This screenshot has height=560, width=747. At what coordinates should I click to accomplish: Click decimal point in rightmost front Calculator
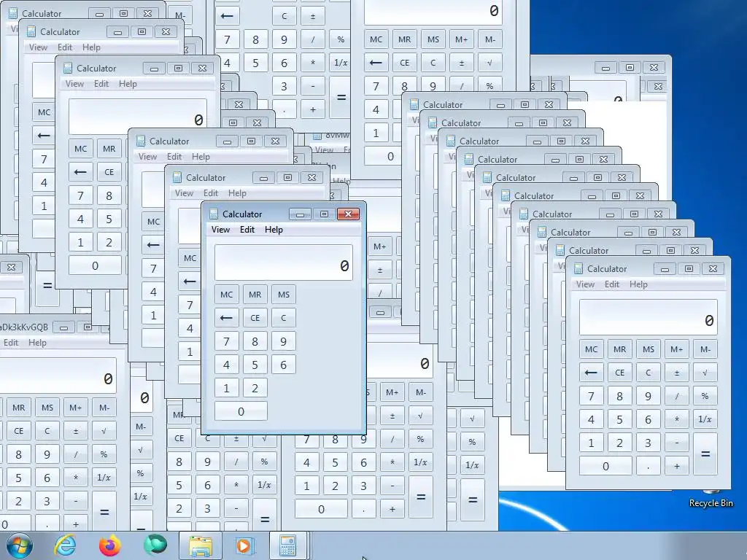coord(648,466)
